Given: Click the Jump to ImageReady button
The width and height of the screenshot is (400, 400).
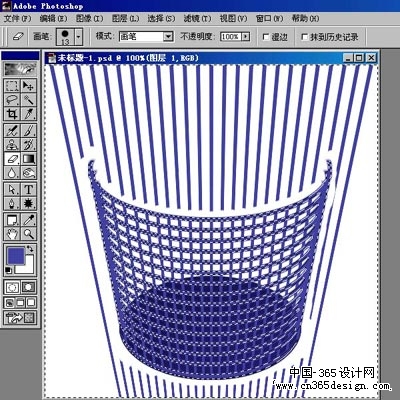Looking at the screenshot, I should click(x=20, y=317).
